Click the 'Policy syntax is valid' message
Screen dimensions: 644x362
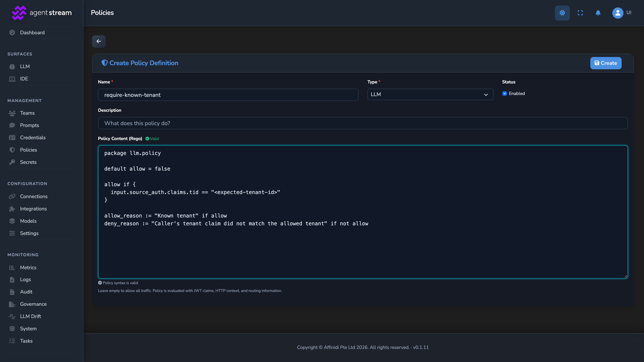point(118,283)
